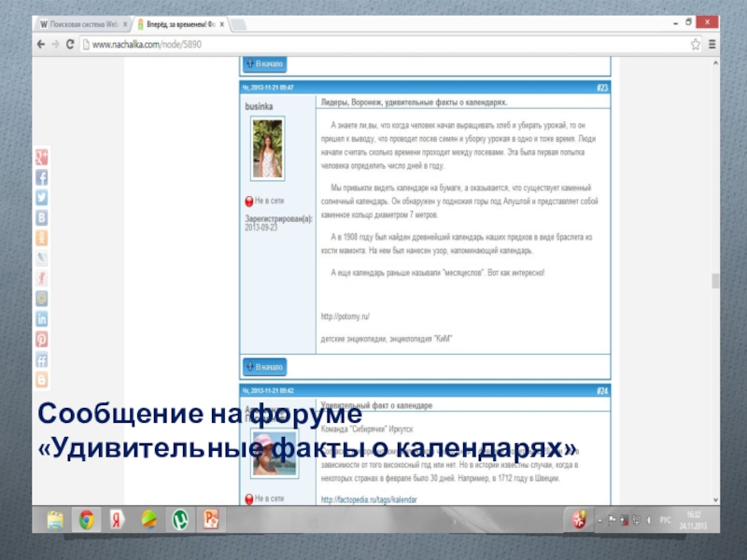Share via the Blogger icon
The height and width of the screenshot is (560, 747).
click(x=42, y=380)
